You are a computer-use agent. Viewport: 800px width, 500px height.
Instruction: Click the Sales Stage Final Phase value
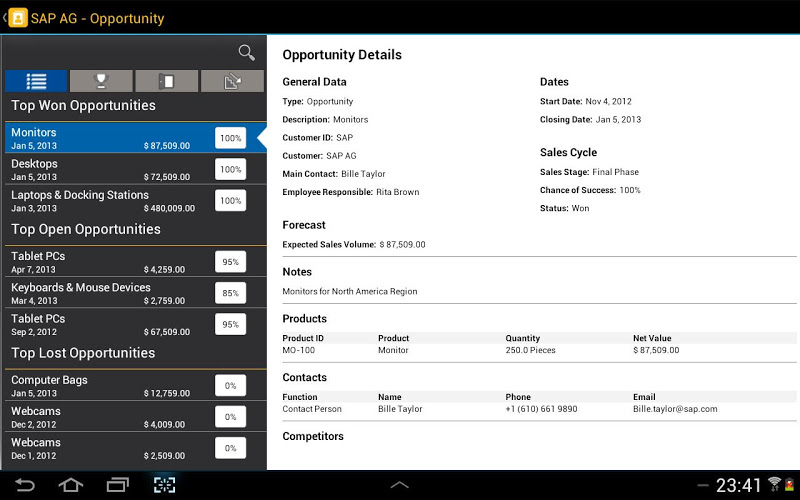(615, 172)
